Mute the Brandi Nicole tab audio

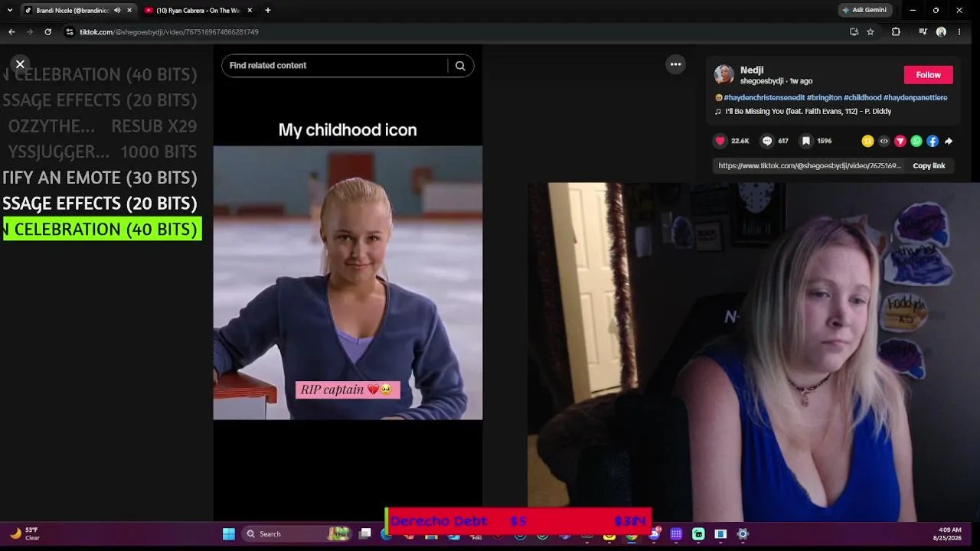(x=117, y=11)
